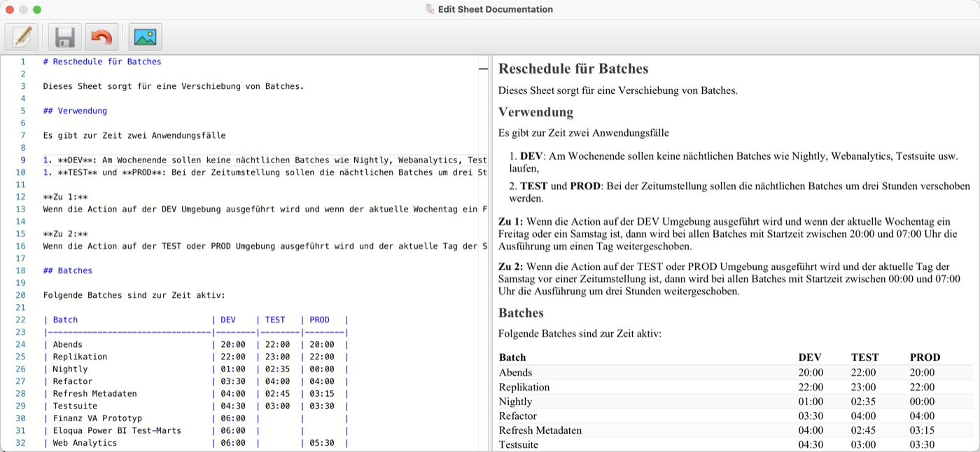Click the pencil edit icon in toolbar
980x452 pixels.
point(22,37)
